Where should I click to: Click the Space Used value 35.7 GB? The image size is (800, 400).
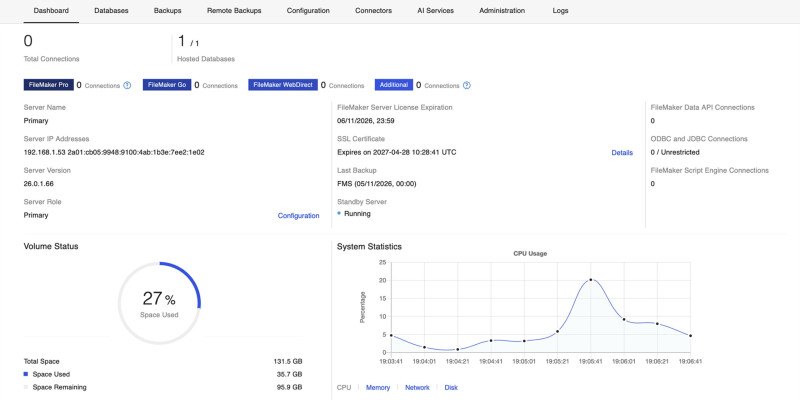tap(289, 374)
